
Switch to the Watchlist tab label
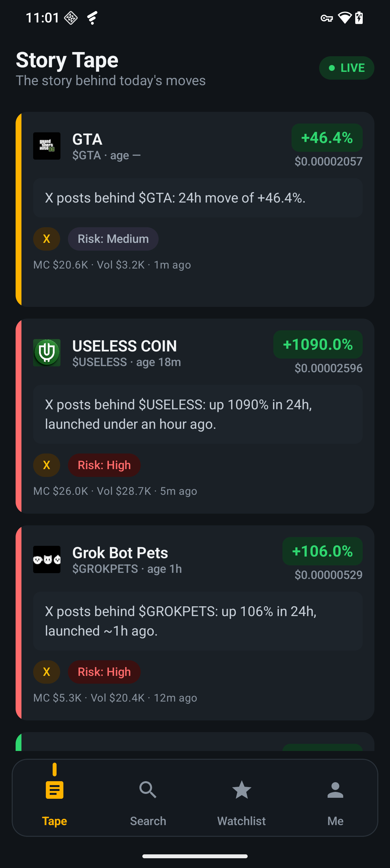pos(241,821)
